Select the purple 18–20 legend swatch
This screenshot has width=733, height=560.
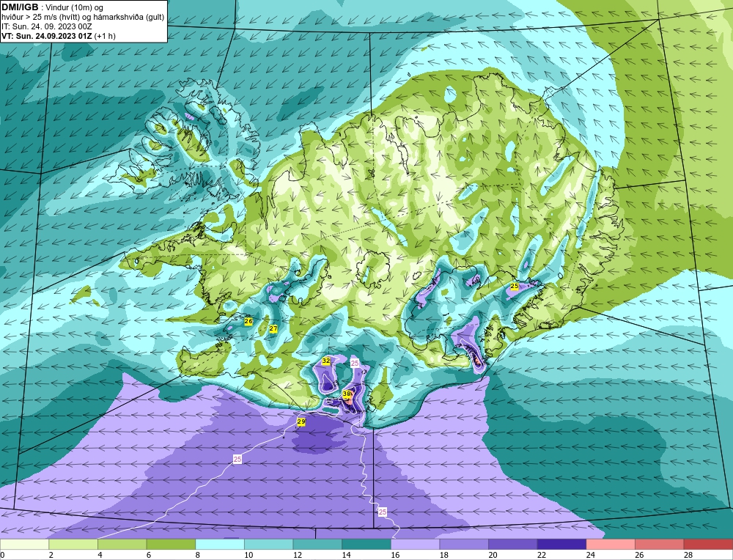pos(464,545)
